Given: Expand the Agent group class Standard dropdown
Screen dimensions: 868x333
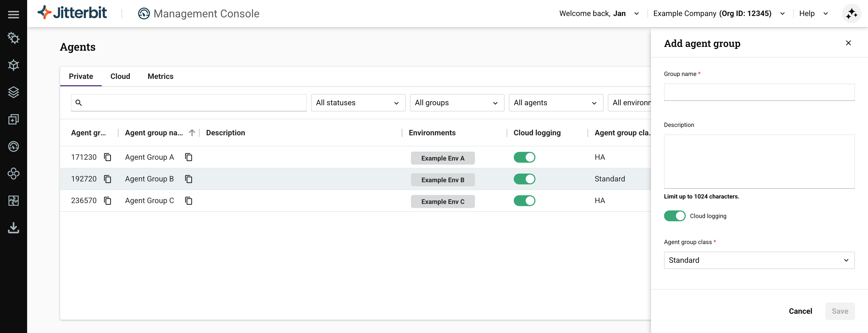Looking at the screenshot, I should tap(759, 260).
